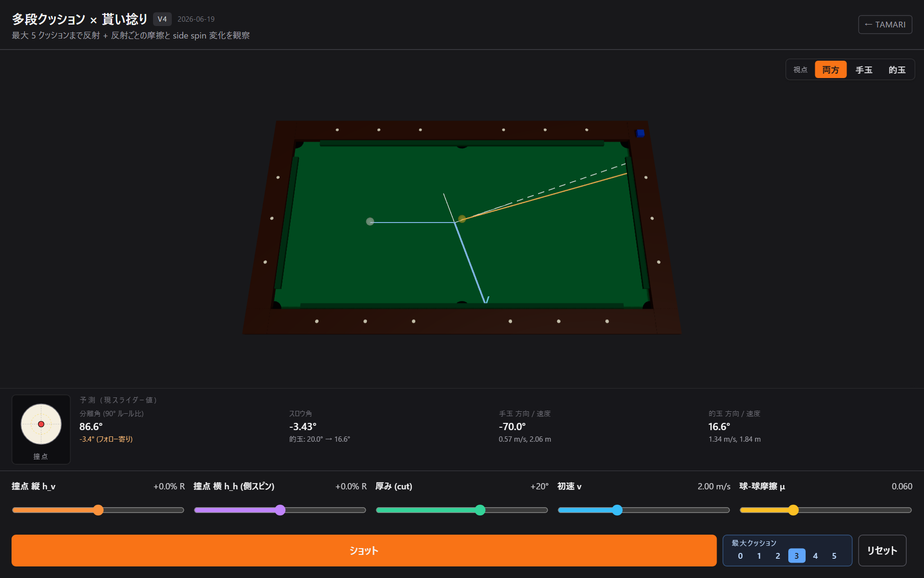924x578 pixels.
Task: Click the 撞点 縦 h_v slider handle
Action: click(x=98, y=510)
